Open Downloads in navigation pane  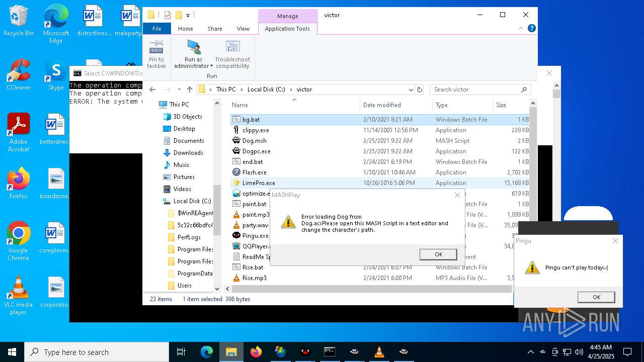click(188, 153)
